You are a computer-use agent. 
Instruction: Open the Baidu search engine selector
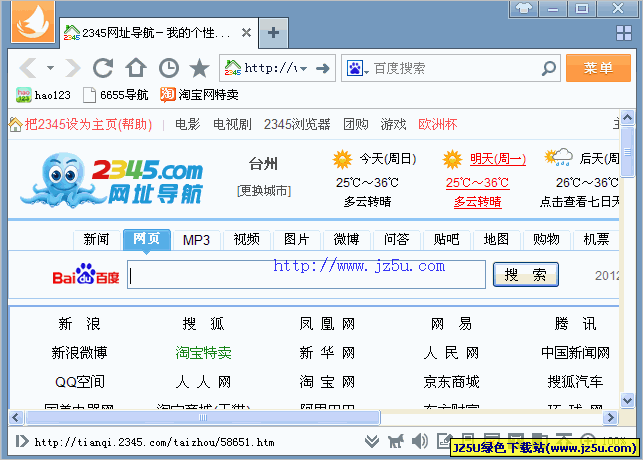pos(358,68)
